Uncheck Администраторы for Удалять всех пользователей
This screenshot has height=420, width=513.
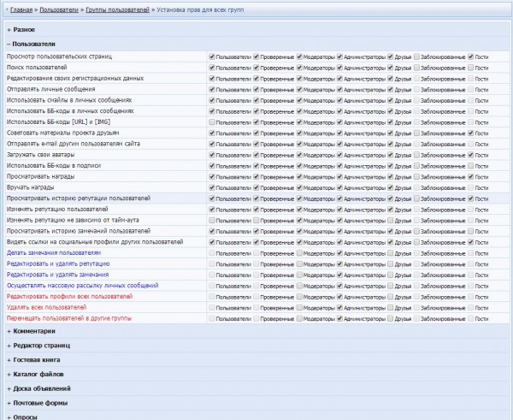click(x=339, y=308)
